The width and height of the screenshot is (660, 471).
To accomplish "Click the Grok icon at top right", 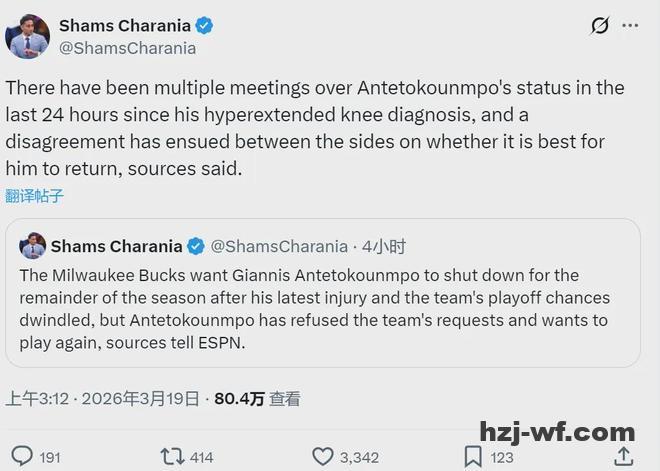I will 600,26.
